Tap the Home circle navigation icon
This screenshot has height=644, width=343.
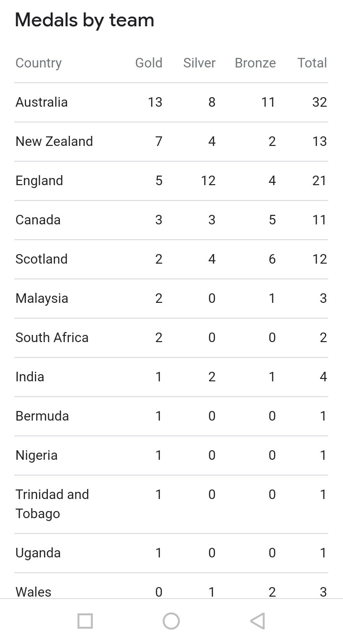coord(171,621)
